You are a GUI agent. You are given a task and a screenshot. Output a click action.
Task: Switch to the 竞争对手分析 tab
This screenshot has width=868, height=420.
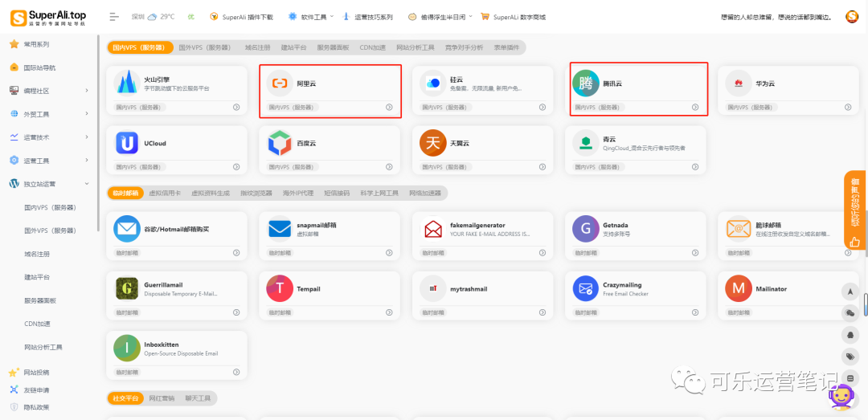coord(464,47)
